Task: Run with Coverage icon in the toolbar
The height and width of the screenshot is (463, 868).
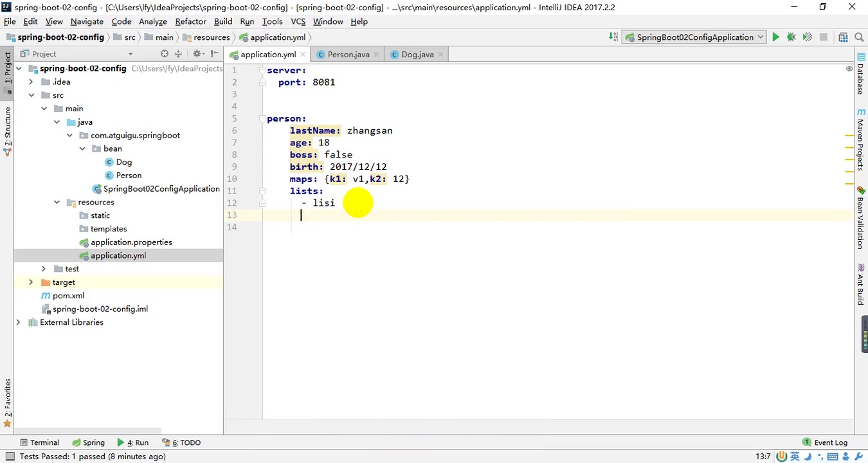Action: (808, 37)
